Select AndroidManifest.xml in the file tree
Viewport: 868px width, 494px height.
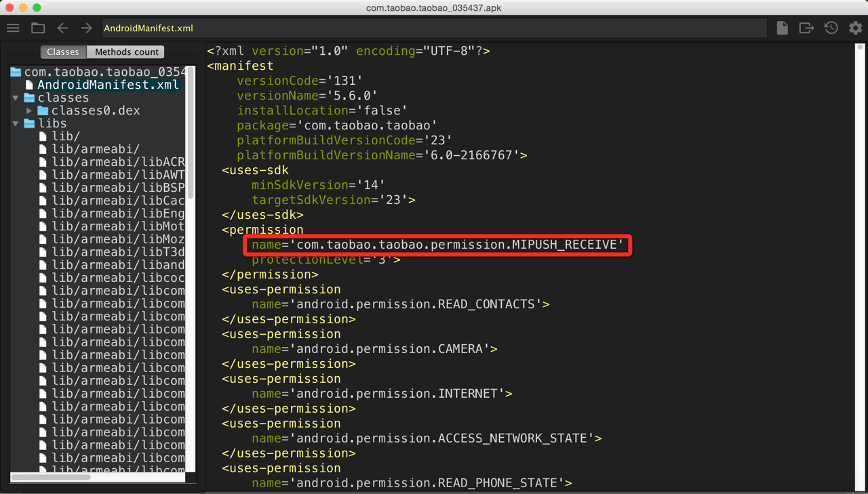coord(102,85)
